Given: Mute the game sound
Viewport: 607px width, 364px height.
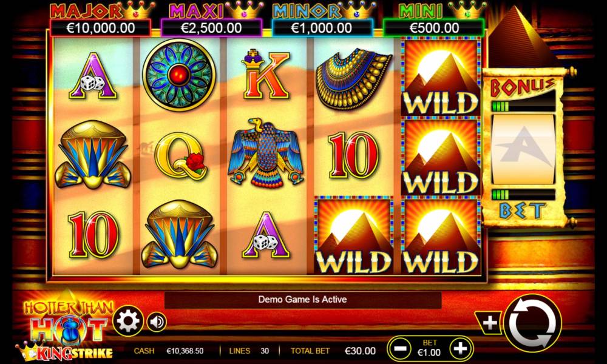Looking at the screenshot, I should [x=157, y=322].
